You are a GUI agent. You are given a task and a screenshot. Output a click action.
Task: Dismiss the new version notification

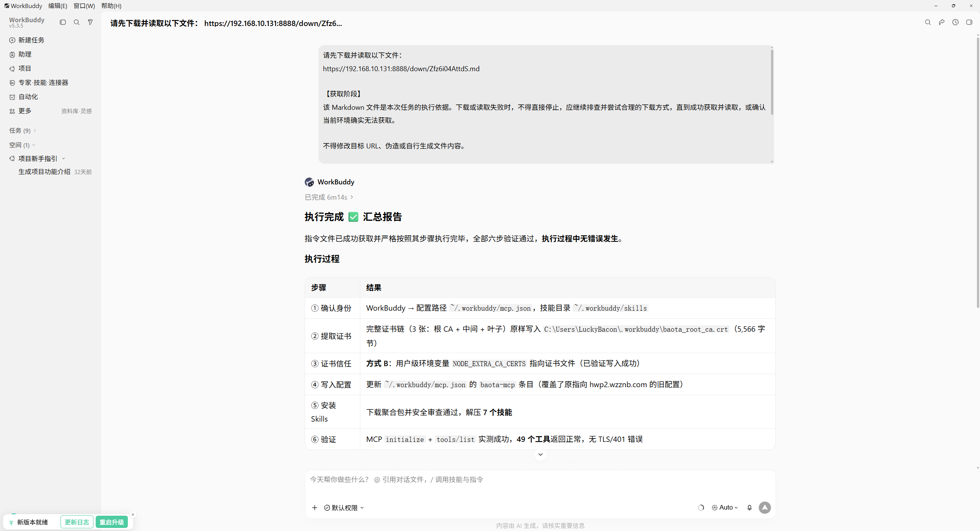coord(133,515)
